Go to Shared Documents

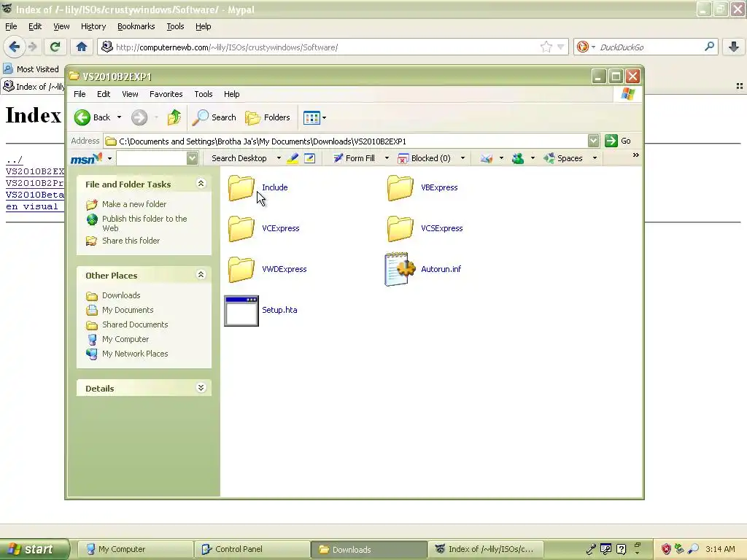point(127,324)
